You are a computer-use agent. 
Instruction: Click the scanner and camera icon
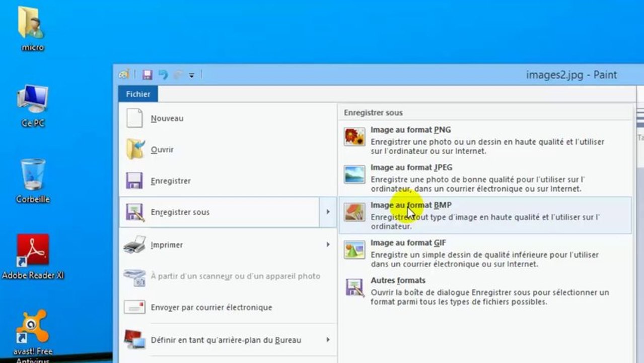tap(134, 277)
